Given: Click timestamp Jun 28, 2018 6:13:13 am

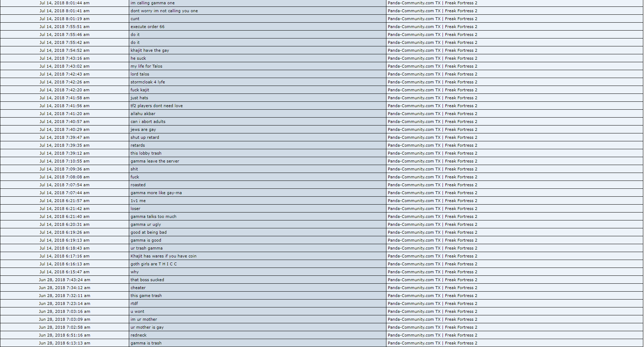Looking at the screenshot, I should (x=64, y=343).
